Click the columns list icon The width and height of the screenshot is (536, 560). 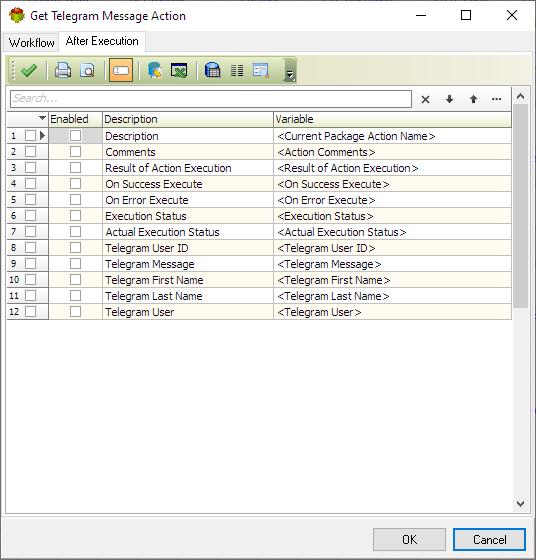(x=237, y=70)
